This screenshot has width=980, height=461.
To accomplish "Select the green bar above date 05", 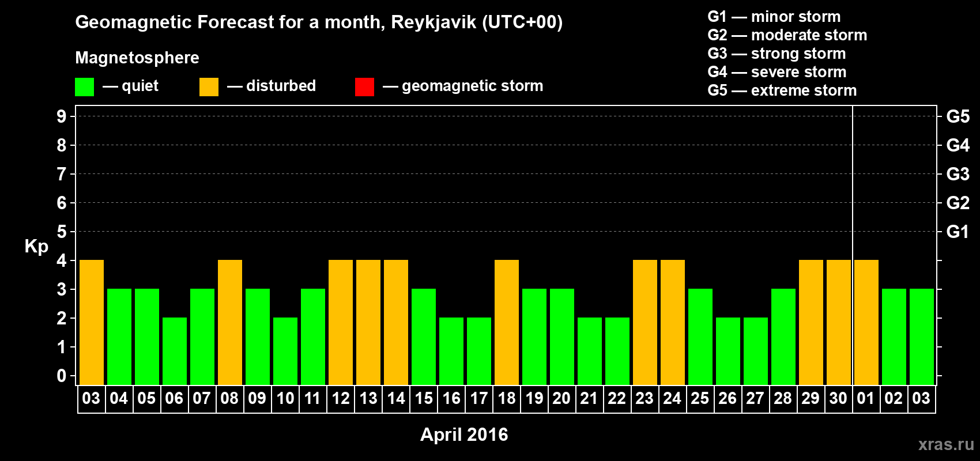I will coord(147,337).
